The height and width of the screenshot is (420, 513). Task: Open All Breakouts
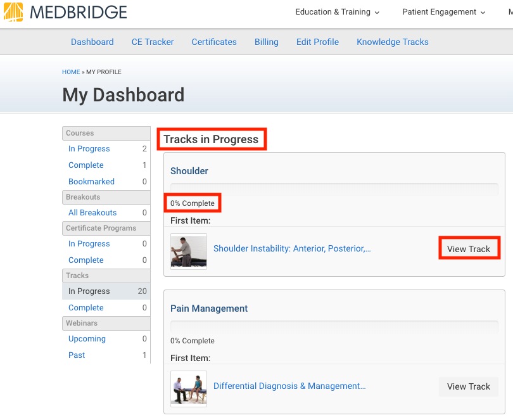[92, 212]
